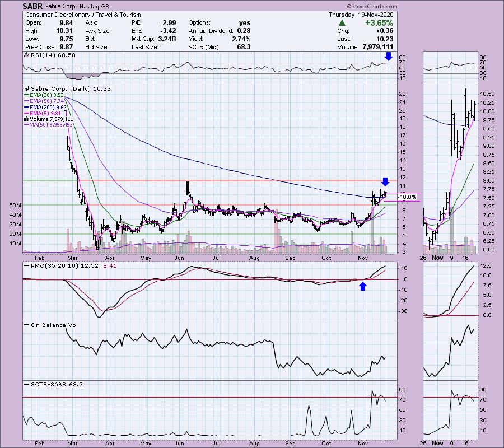504x448 pixels.
Task: Click the Nasdaq GS exchange label
Action: (x=93, y=6)
